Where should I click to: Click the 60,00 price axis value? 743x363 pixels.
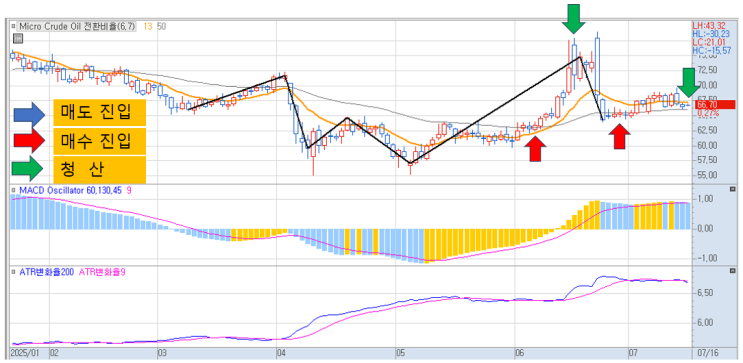707,145
